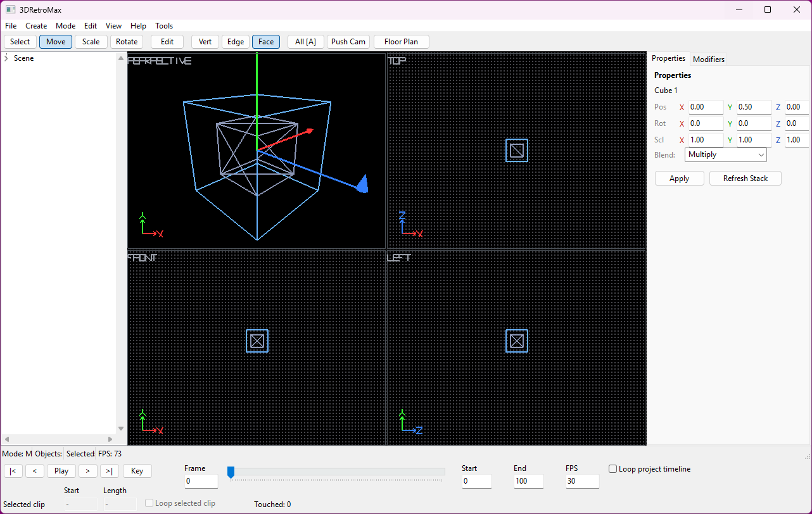Switch to Face sub-object mode
This screenshot has width=812, height=514.
click(266, 42)
